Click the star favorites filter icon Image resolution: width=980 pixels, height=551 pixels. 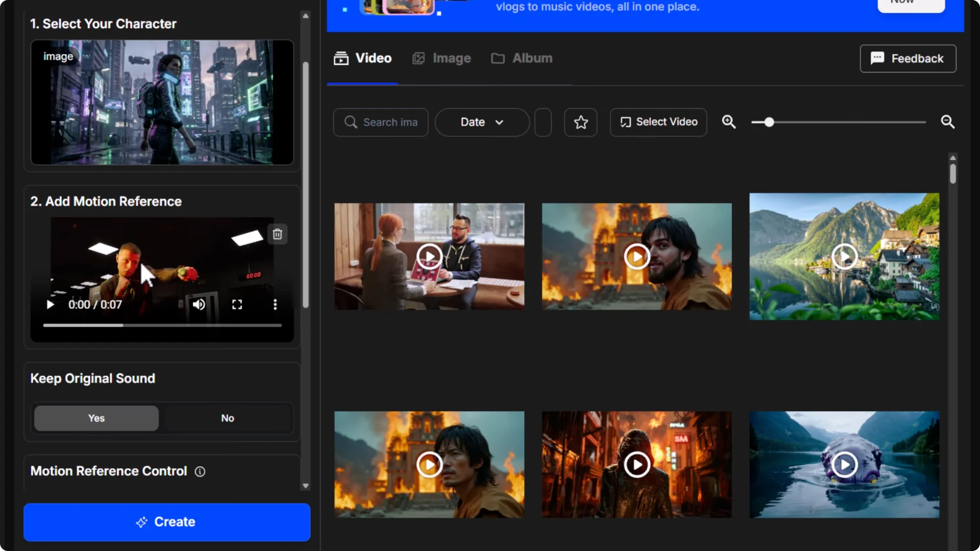pyautogui.click(x=580, y=122)
